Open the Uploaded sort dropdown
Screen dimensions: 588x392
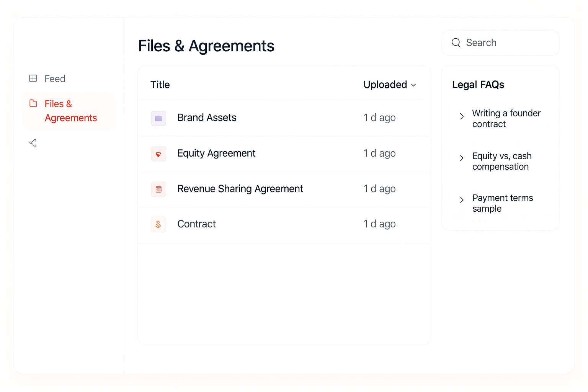coord(389,85)
